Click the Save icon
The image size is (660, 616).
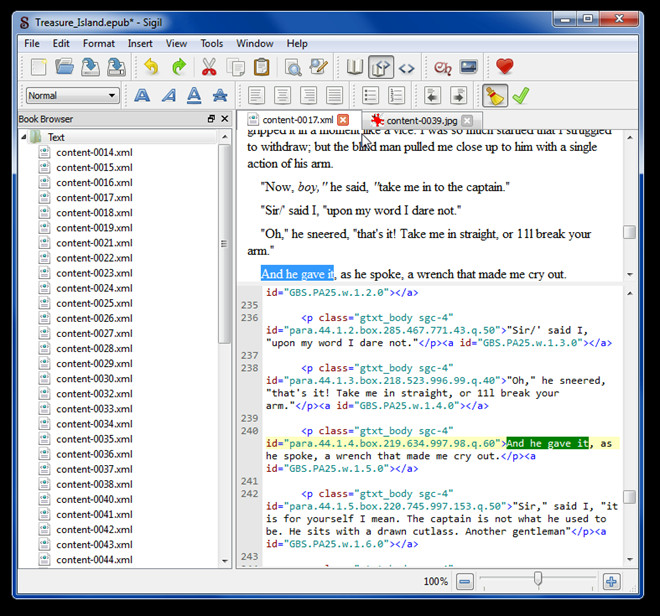pyautogui.click(x=90, y=67)
